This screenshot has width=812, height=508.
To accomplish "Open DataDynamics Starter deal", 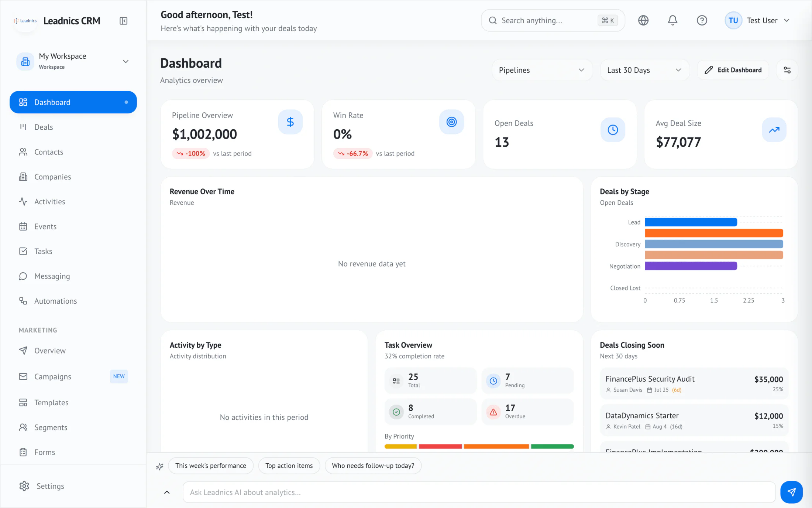I will click(694, 420).
